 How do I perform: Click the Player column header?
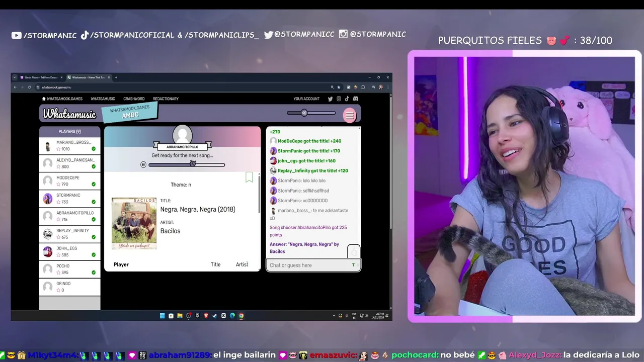[x=121, y=264]
